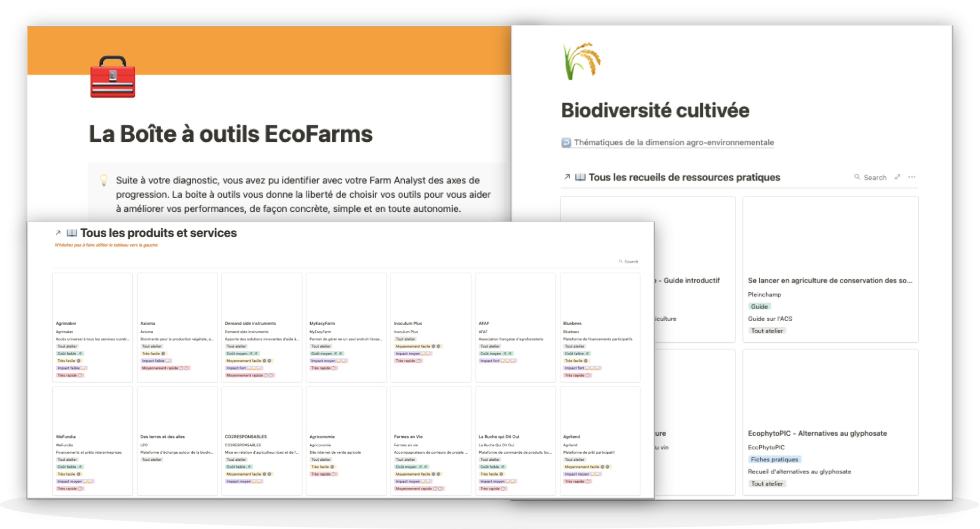
Task: Click Guide sur l'ACS description
Action: click(x=770, y=319)
